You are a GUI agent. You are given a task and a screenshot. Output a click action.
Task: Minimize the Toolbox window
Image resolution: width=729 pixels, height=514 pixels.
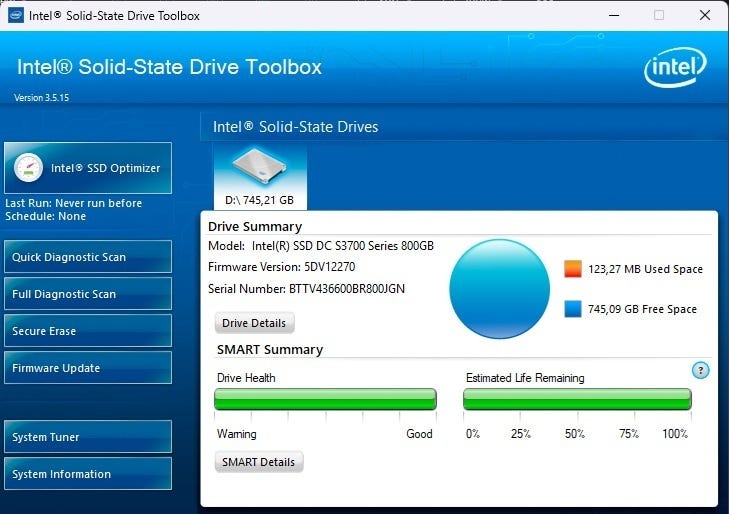pyautogui.click(x=614, y=15)
